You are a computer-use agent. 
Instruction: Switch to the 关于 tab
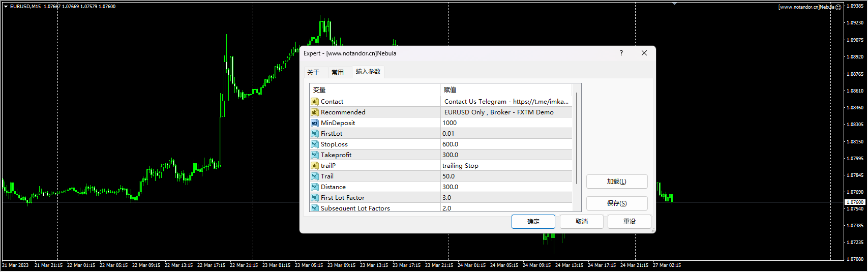point(313,72)
